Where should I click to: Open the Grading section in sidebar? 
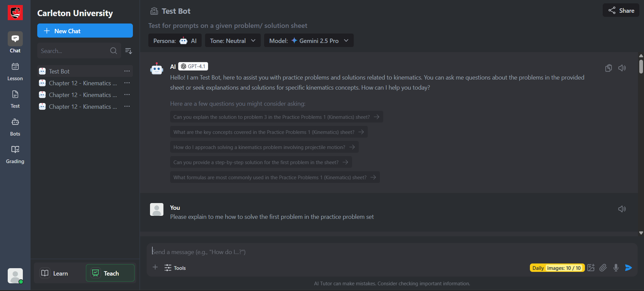pyautogui.click(x=15, y=154)
